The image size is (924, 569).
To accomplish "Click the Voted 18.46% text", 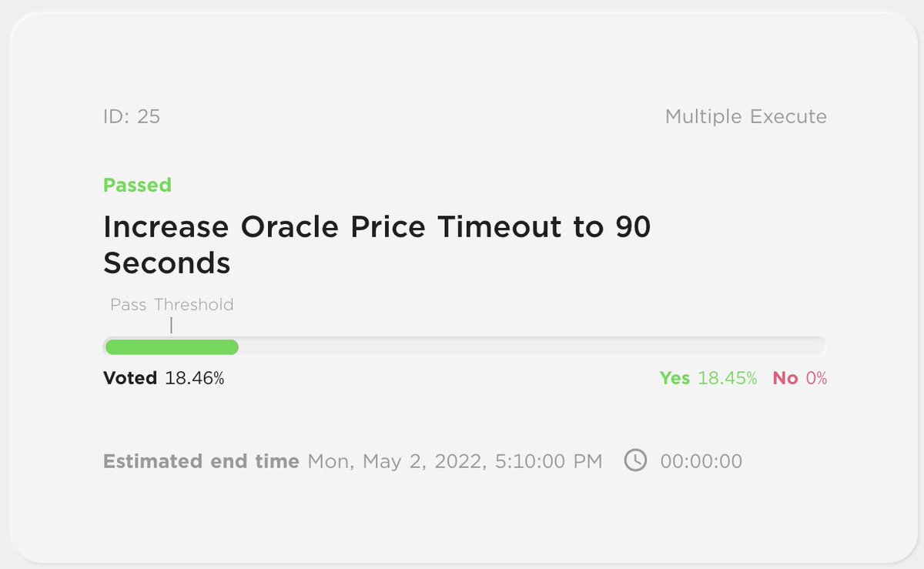I will click(x=164, y=378).
